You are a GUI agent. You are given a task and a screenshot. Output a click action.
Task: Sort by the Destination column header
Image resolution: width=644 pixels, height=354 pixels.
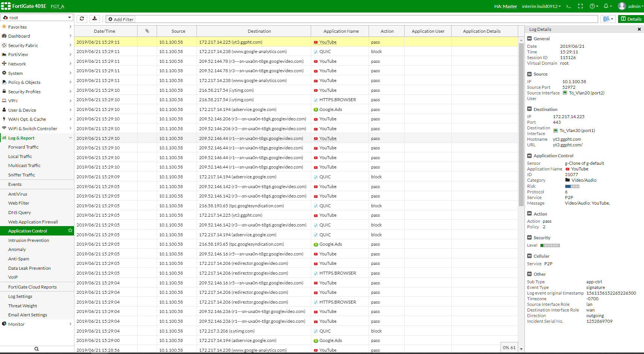click(259, 31)
